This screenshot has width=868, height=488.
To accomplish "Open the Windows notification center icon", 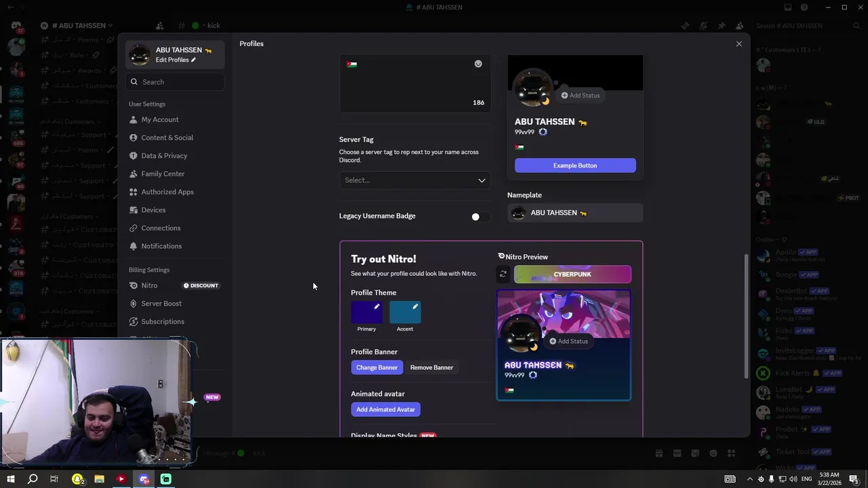I will [x=854, y=479].
